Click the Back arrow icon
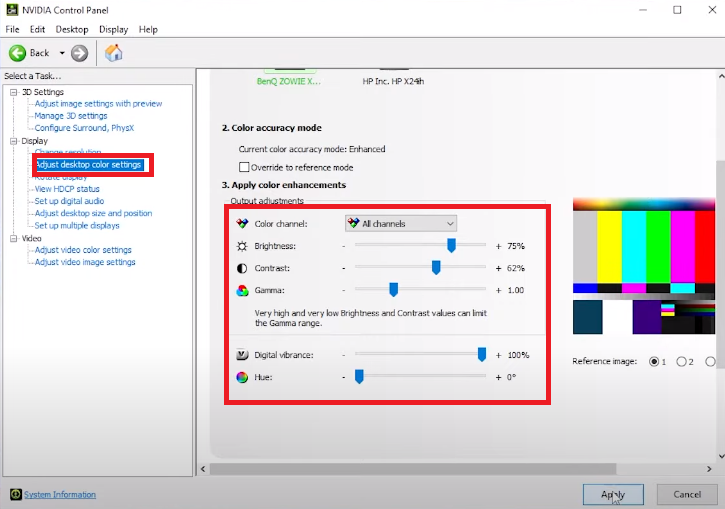This screenshot has width=725, height=509. click(x=18, y=53)
